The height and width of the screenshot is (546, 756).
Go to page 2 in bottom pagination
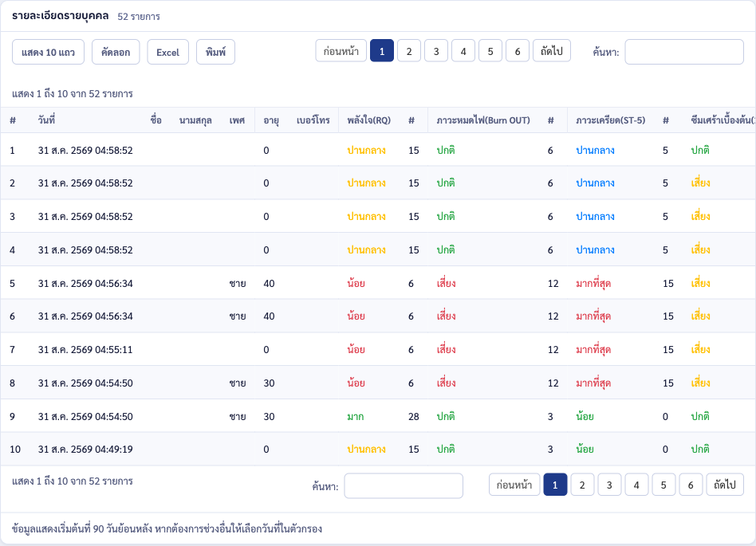(582, 485)
